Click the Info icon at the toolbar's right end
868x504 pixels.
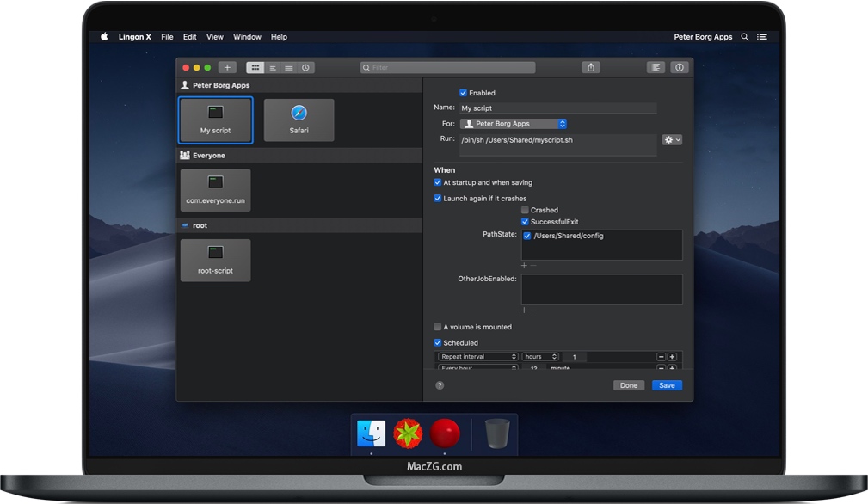(x=680, y=66)
